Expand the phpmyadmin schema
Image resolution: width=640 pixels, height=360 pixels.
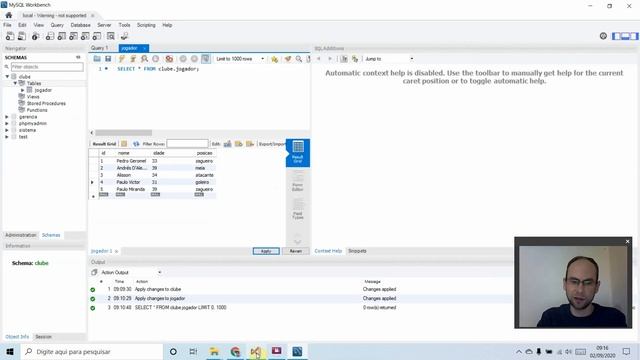point(7,123)
